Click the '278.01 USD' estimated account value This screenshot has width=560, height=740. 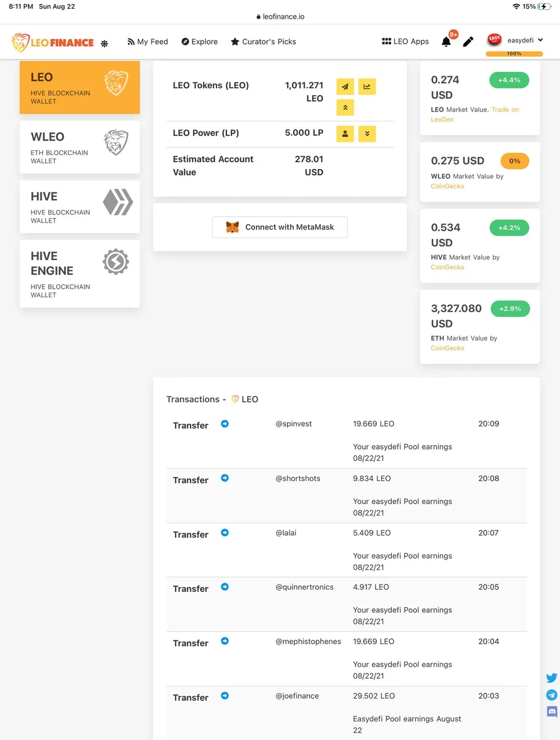(309, 165)
